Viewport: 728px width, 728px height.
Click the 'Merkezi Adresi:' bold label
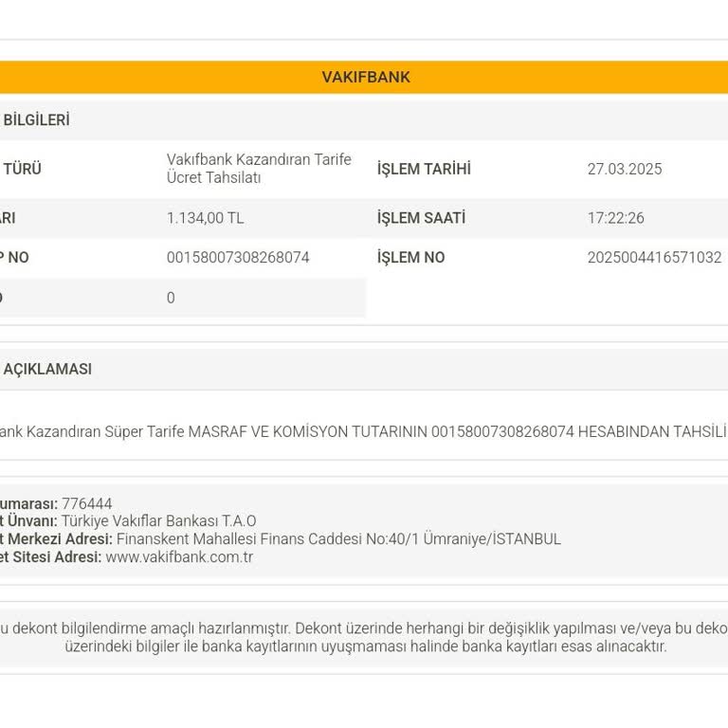(x=61, y=539)
